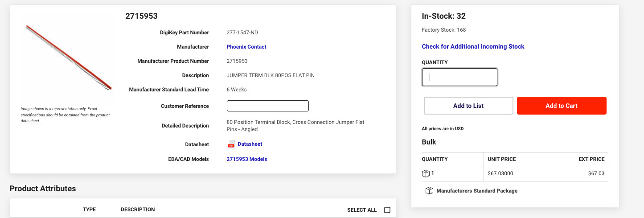Open the 2715953 Models link

247,159
